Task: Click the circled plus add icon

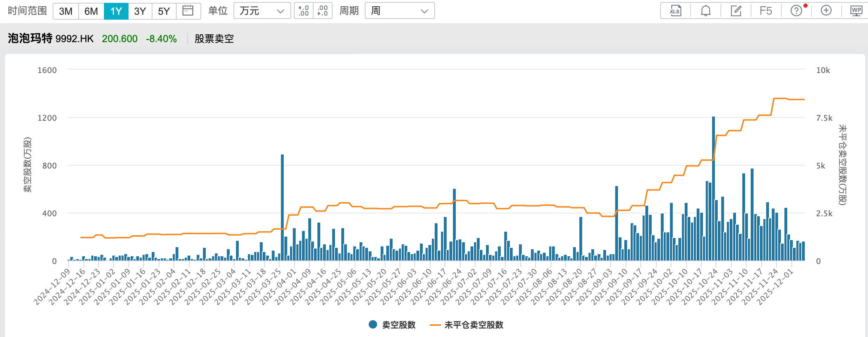Action: click(826, 11)
